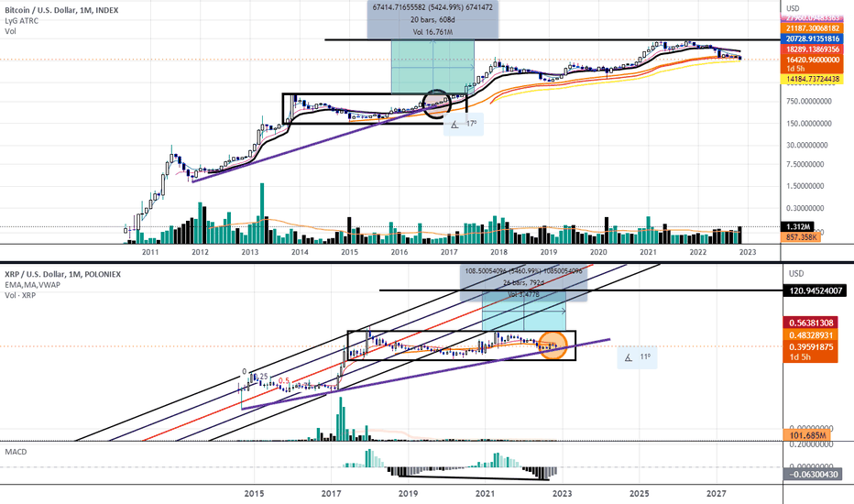The width and height of the screenshot is (854, 504).
Task: Click the 0.48328931 orange price label
Action: 810,335
